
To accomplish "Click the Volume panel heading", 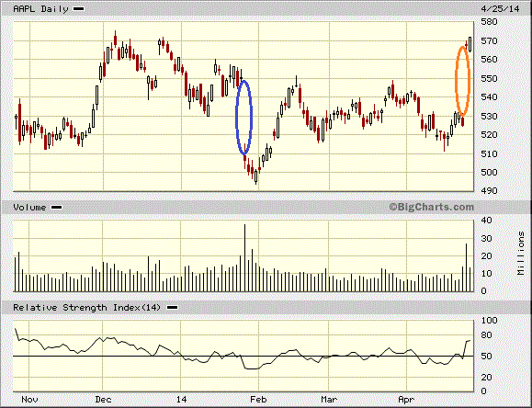I will point(29,207).
